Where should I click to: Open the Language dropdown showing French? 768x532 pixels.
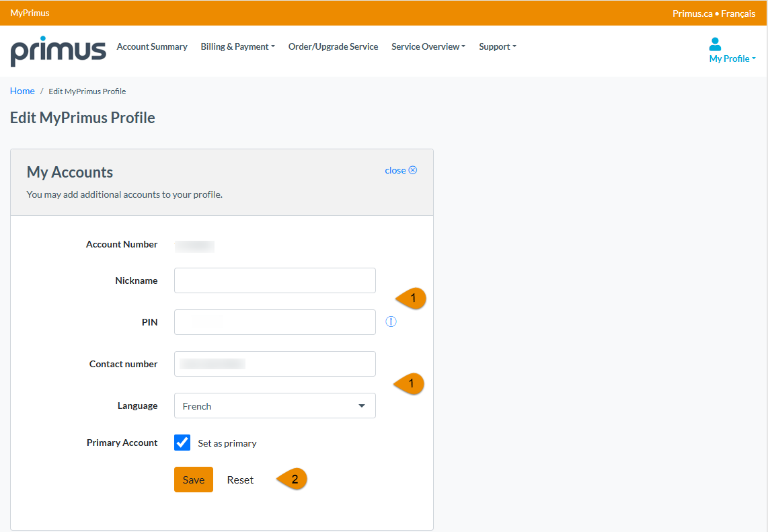click(x=275, y=406)
